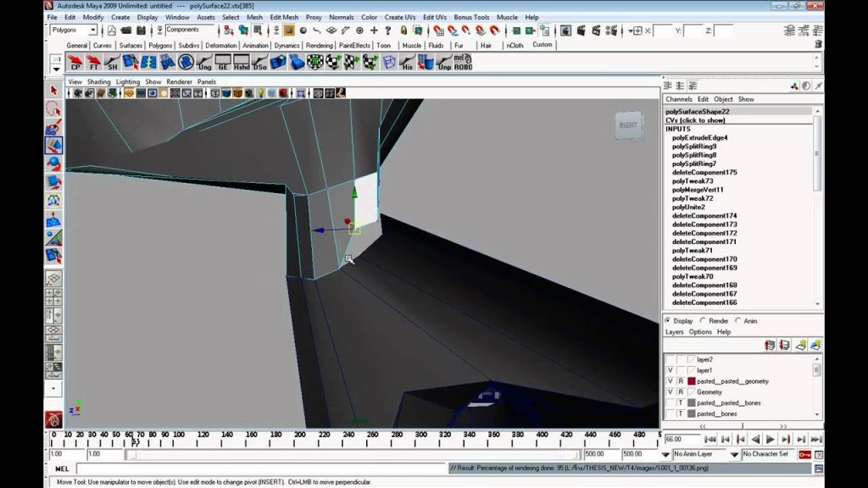The height and width of the screenshot is (488, 868).
Task: Click the Open Scene folder icon
Action: (126, 30)
